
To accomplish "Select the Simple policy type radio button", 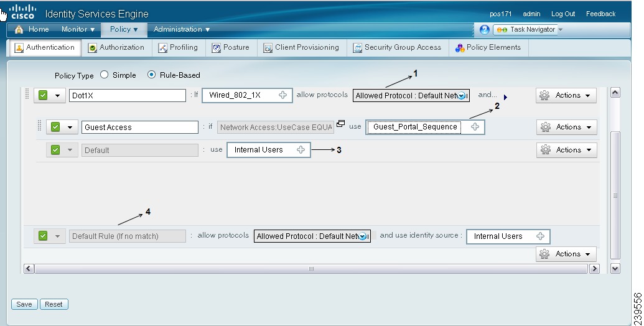I will (105, 75).
